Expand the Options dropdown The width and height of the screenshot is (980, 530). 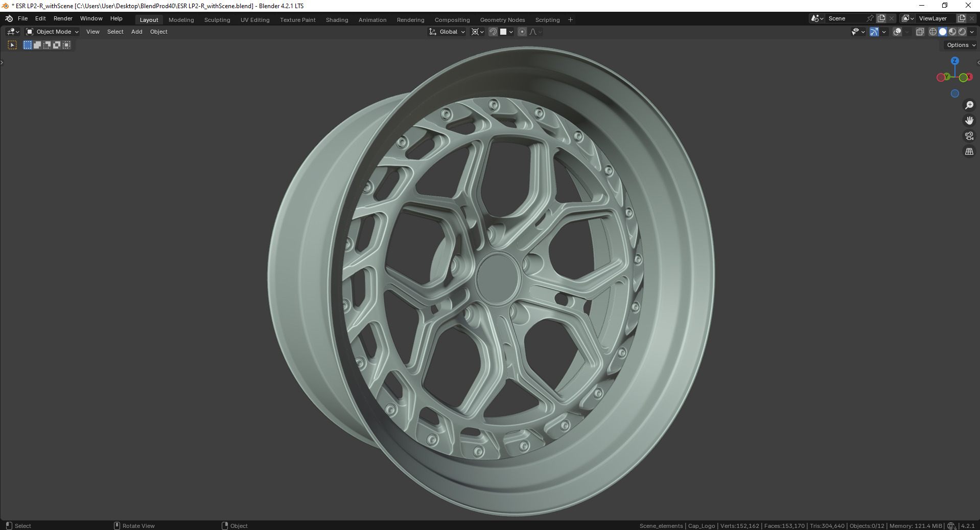(x=961, y=45)
